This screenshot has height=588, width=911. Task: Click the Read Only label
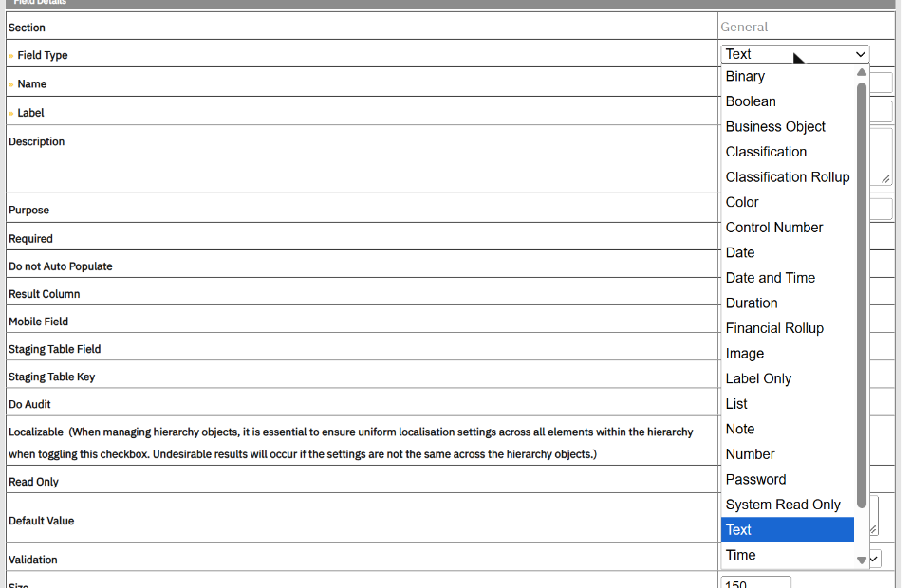coord(34,482)
